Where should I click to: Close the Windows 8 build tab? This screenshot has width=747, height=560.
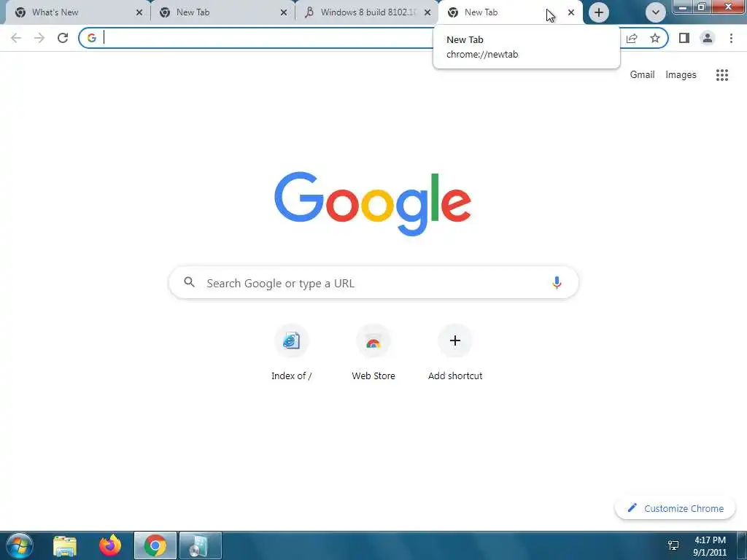[x=427, y=12]
